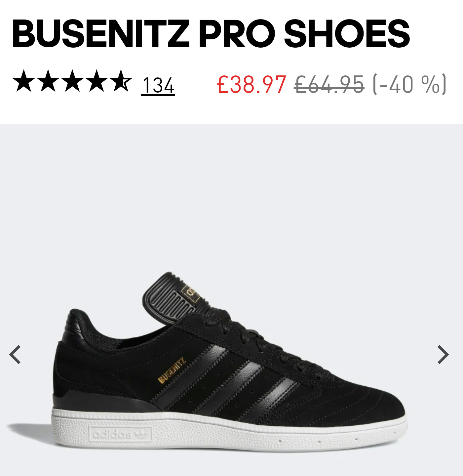Screen dimensions: 463x476
Task: Click the embossed adidas logo on sole
Action: pos(120,434)
